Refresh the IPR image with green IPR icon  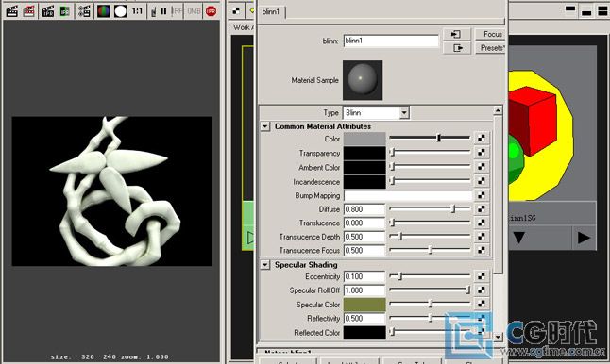tap(65, 11)
